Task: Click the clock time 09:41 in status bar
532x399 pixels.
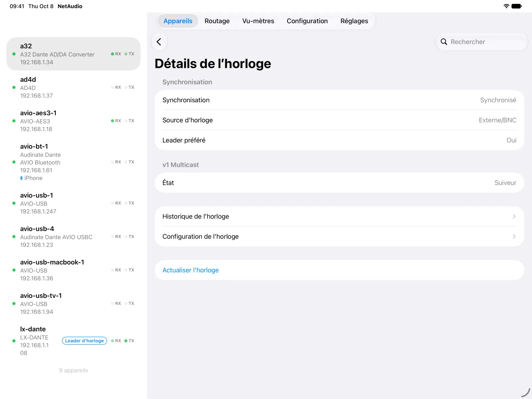Action: pos(17,6)
